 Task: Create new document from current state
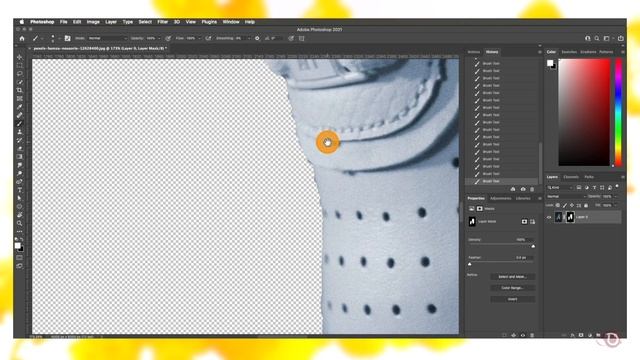click(513, 189)
